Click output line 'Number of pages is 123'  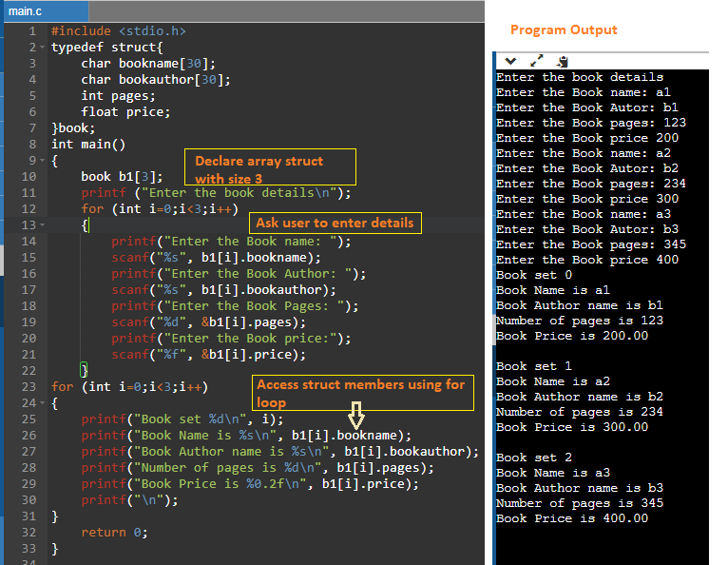[580, 321]
